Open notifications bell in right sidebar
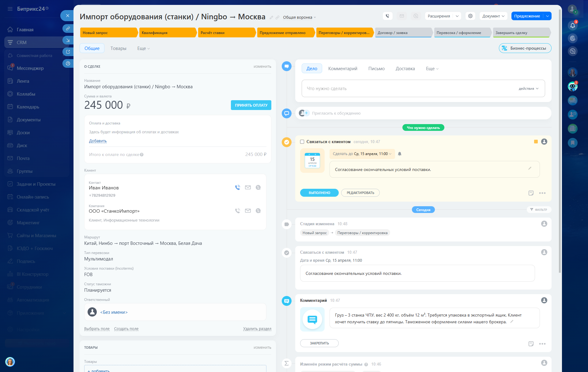Image resolution: width=588 pixels, height=372 pixels. 572,26
